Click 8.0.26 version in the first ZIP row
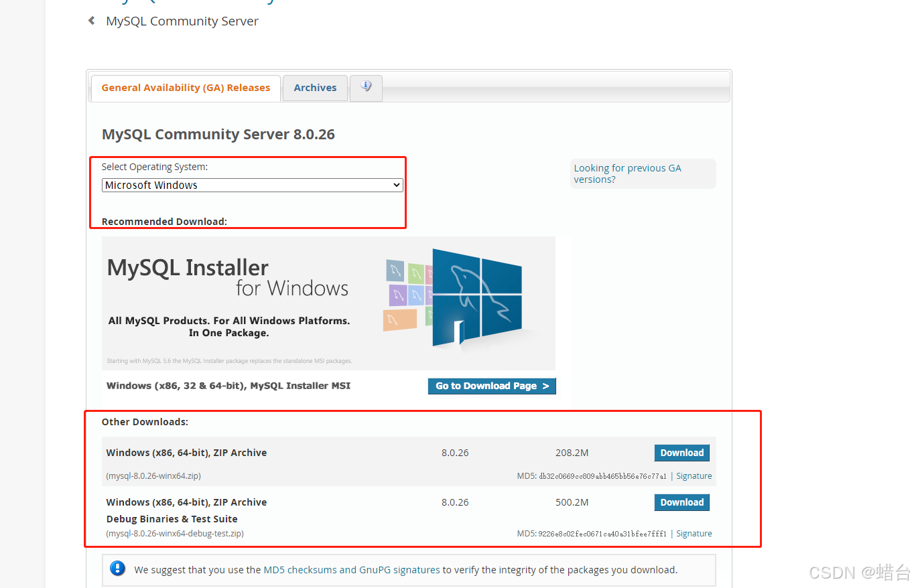The image size is (914, 588). point(455,453)
